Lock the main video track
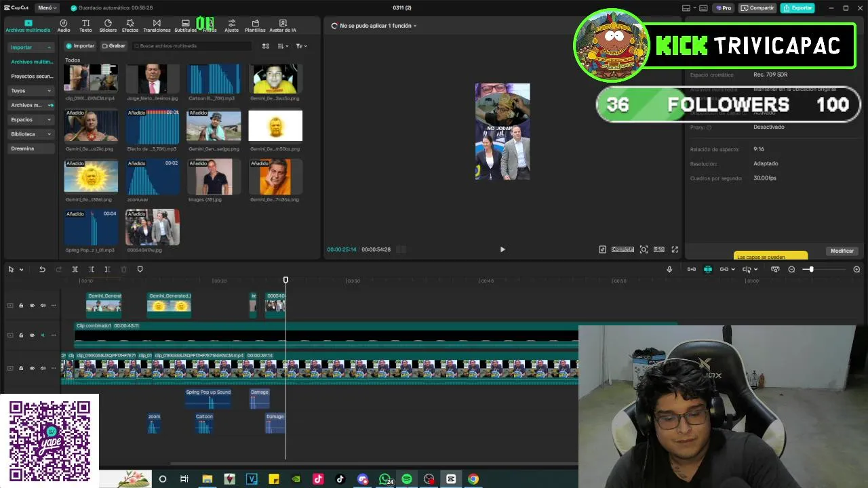This screenshot has width=868, height=488. point(21,368)
